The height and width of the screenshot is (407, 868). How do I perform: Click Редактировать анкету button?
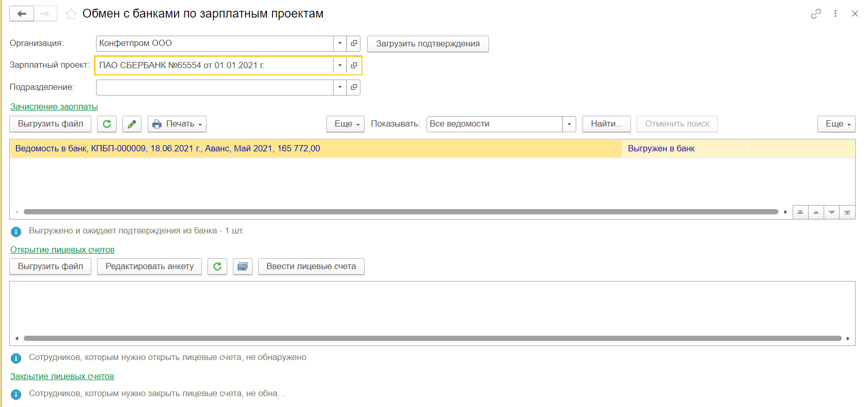click(x=150, y=267)
